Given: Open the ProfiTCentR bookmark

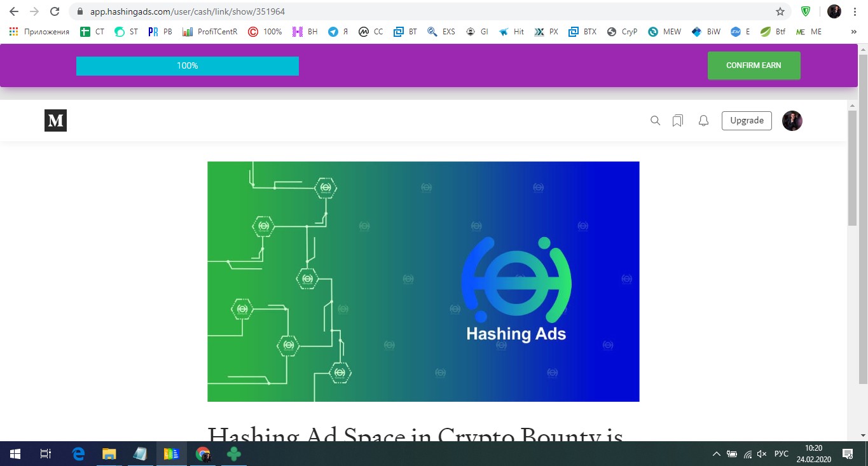Looking at the screenshot, I should pyautogui.click(x=210, y=32).
